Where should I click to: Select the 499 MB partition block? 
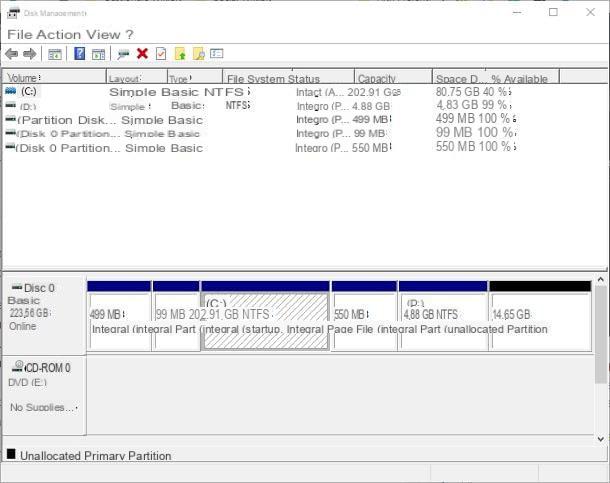click(119, 316)
